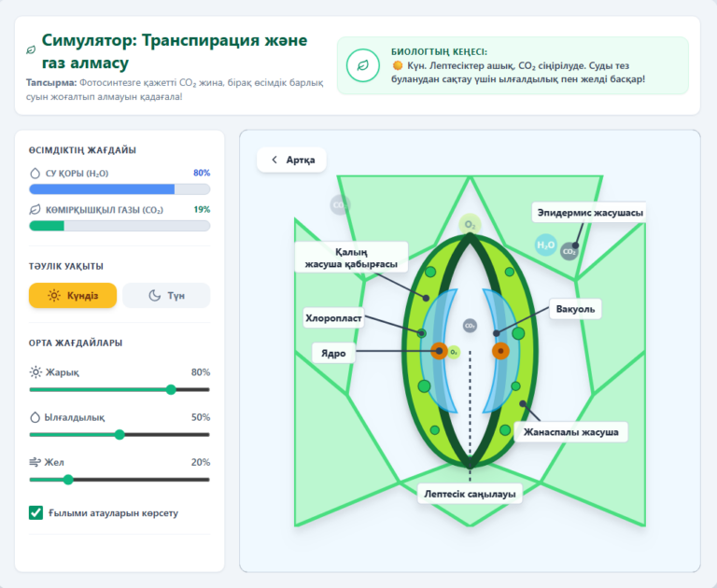This screenshot has width=717, height=588.
Task: Click the leaf icon beside КӨМІРҚЫШҚЫЛ ГАЗЫ
Action: (x=35, y=210)
